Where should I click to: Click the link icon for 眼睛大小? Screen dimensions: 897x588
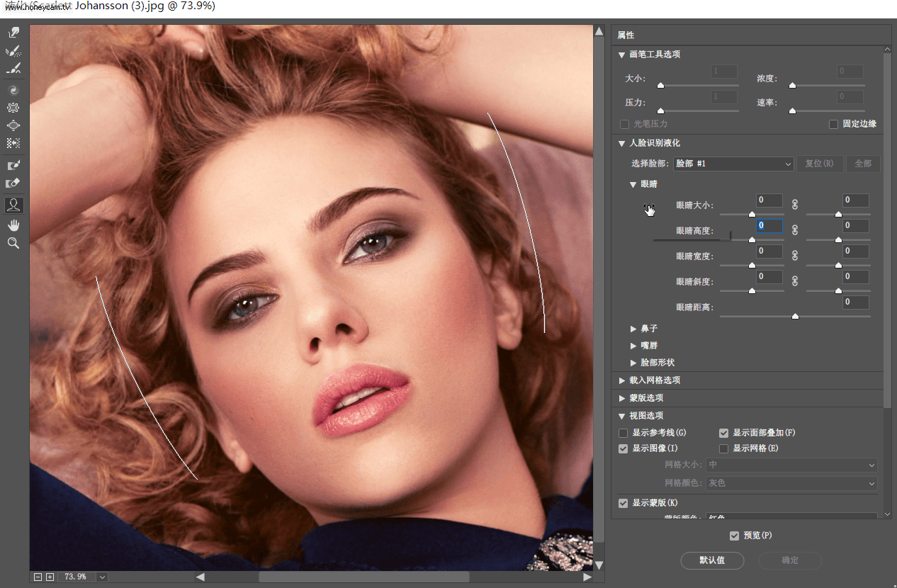tap(795, 205)
